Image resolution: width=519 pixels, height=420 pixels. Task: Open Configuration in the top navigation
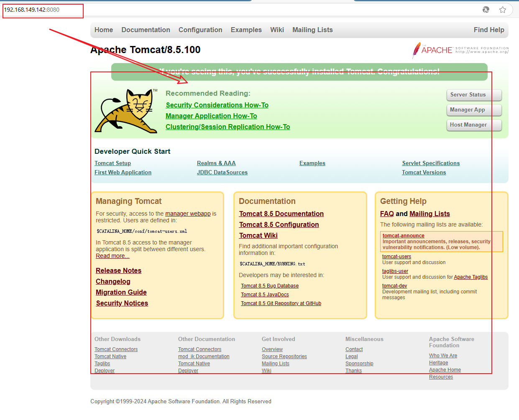[200, 30]
